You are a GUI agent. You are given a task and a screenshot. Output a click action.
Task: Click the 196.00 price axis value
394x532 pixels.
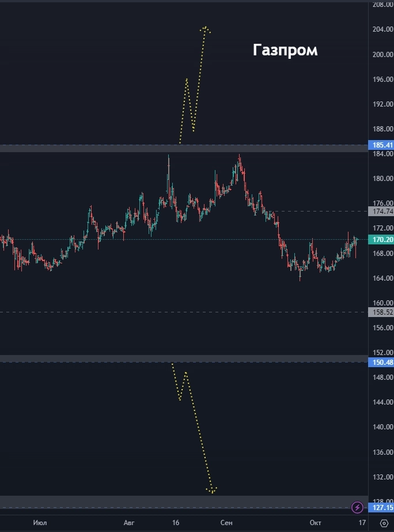[x=382, y=79]
